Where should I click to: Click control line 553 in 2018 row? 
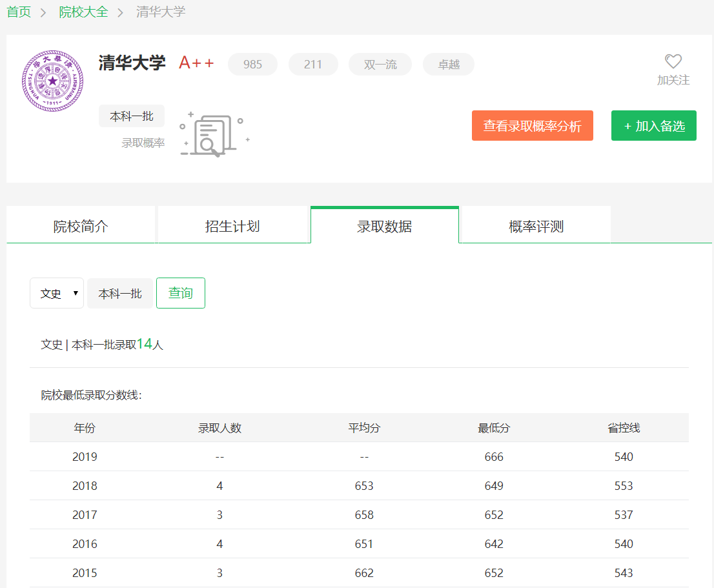[624, 485]
